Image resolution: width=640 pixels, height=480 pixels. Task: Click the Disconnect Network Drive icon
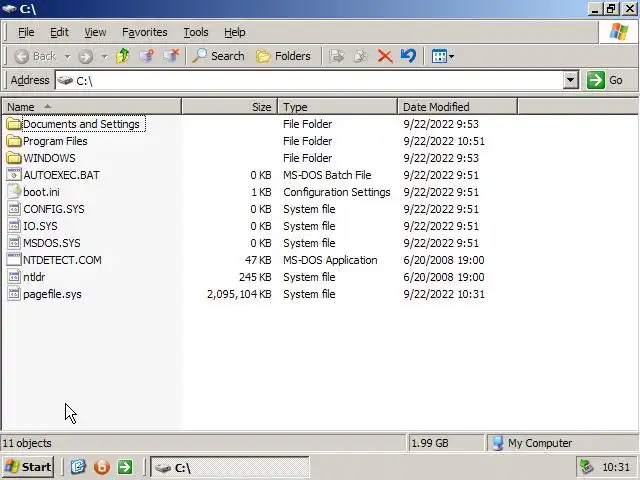(x=171, y=56)
